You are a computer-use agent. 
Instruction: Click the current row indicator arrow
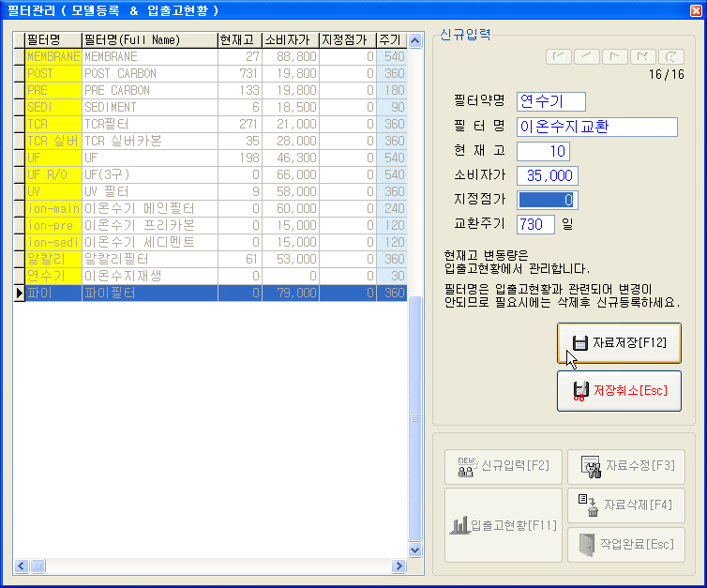(x=19, y=294)
